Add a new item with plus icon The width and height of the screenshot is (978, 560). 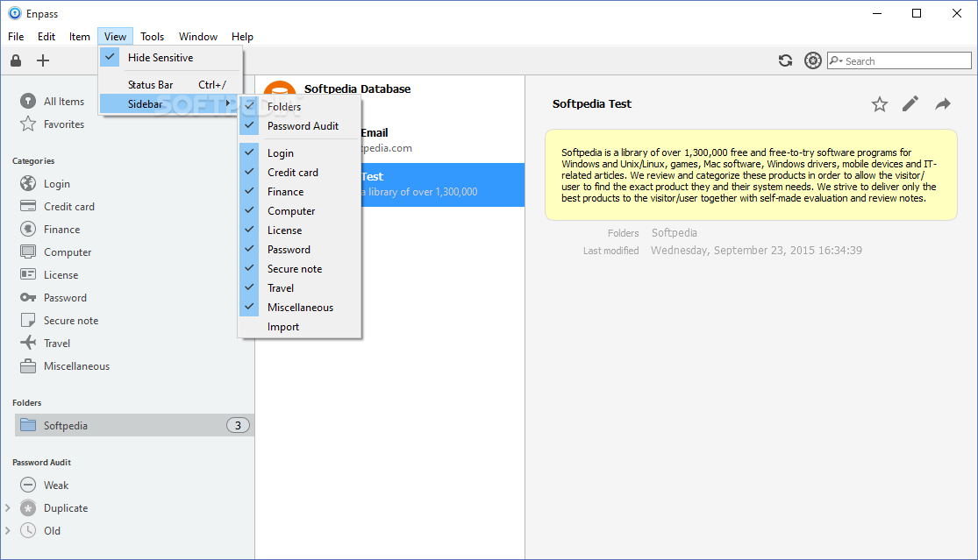pos(42,60)
